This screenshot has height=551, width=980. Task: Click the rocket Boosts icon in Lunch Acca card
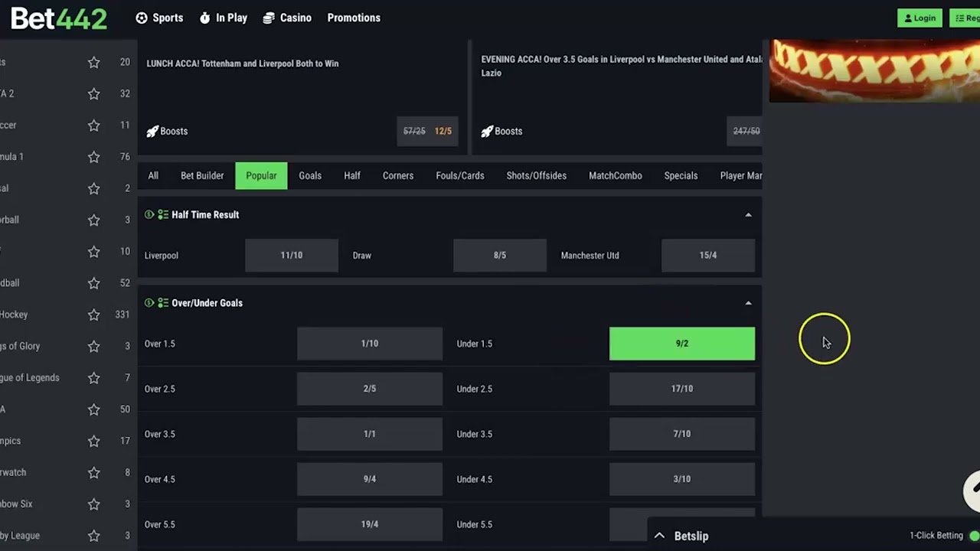152,131
